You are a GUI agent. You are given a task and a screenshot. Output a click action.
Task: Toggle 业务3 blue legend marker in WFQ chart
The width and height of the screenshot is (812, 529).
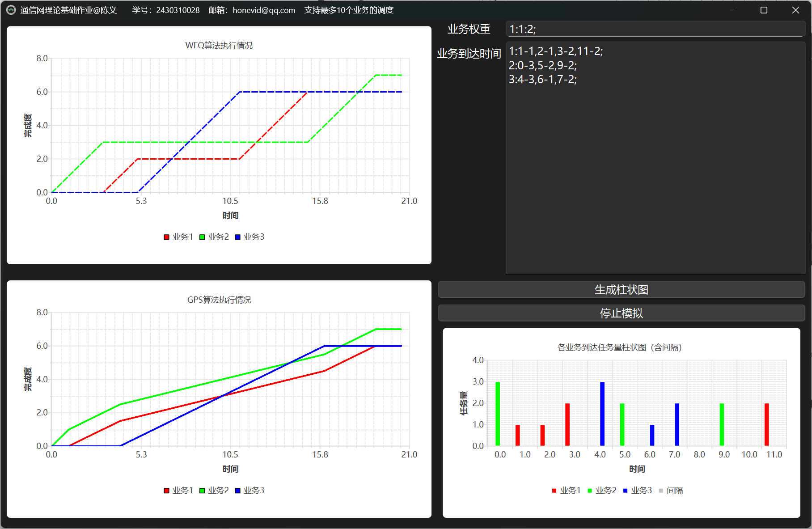coord(237,237)
